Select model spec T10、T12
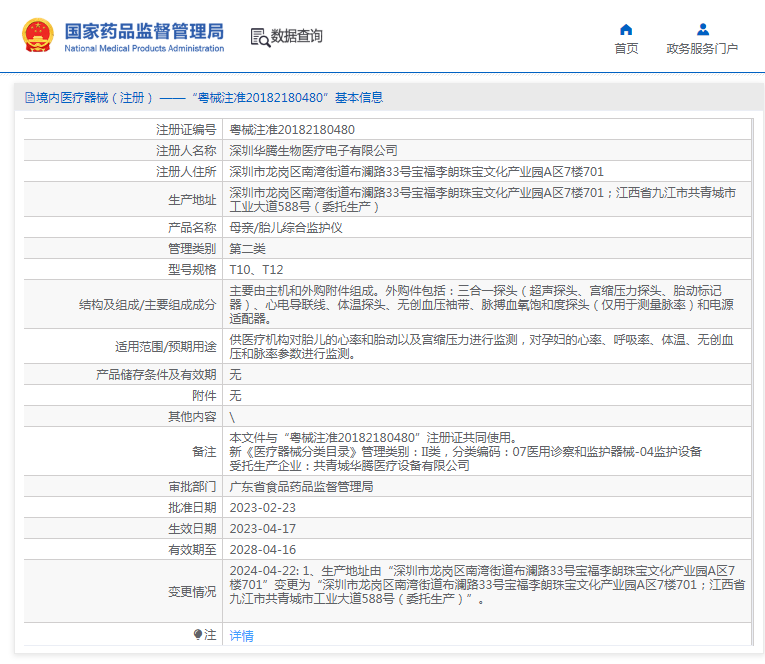 click(x=256, y=270)
